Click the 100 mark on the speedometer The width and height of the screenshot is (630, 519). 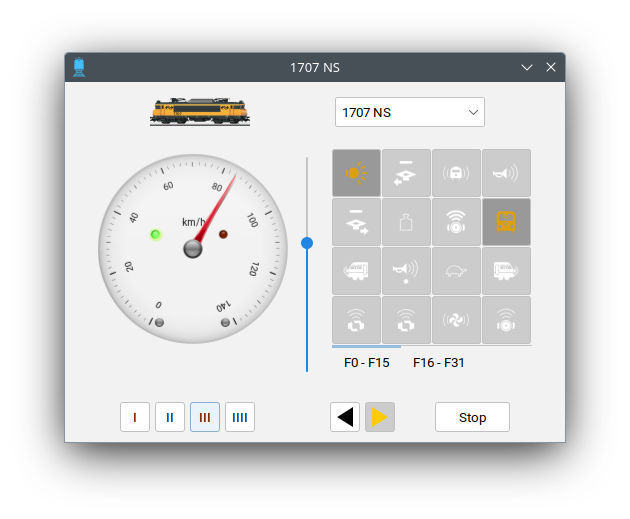252,220
